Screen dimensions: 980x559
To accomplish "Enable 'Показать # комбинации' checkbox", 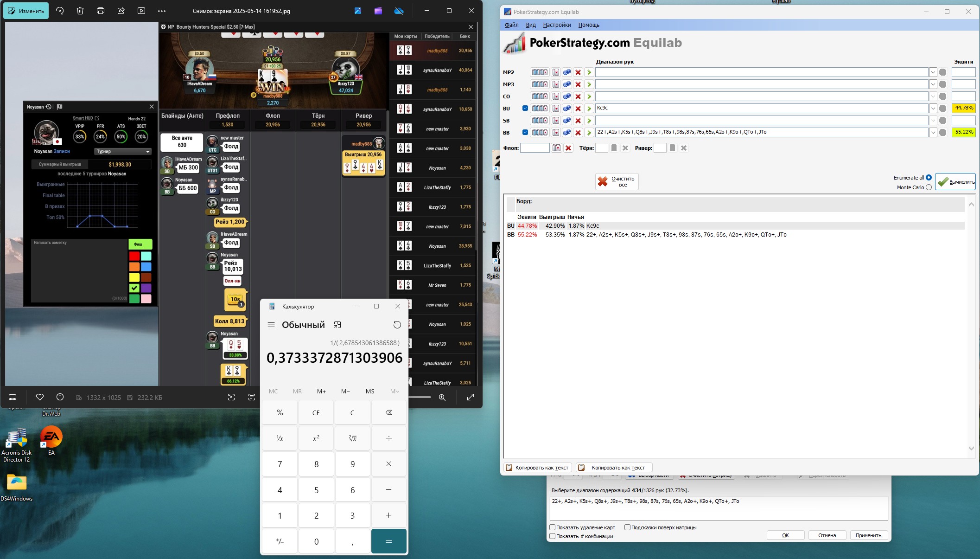I will click(553, 536).
